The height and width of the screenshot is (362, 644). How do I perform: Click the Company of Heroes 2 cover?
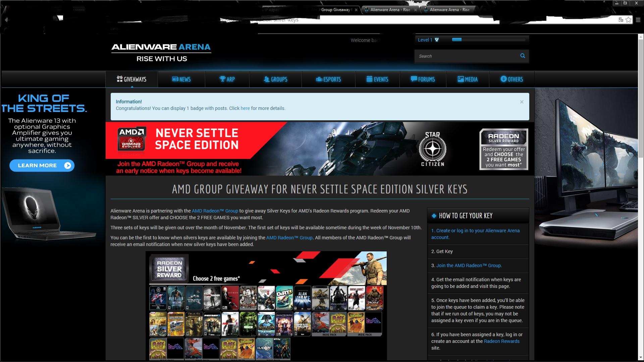click(x=357, y=298)
